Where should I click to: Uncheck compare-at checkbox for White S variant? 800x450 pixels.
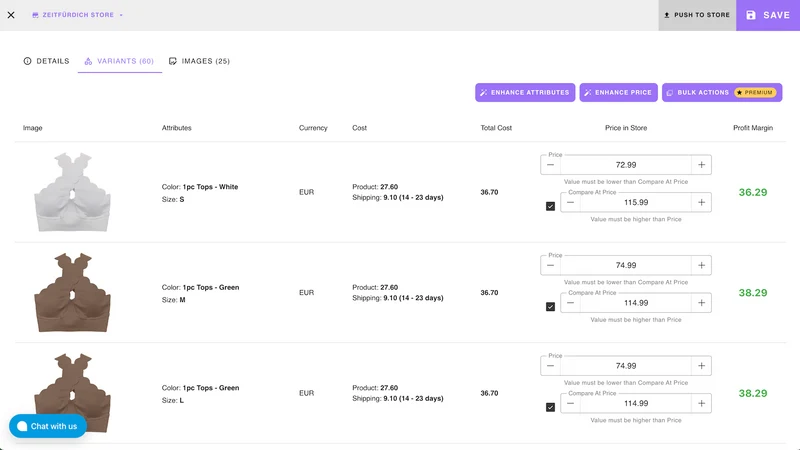[551, 206]
